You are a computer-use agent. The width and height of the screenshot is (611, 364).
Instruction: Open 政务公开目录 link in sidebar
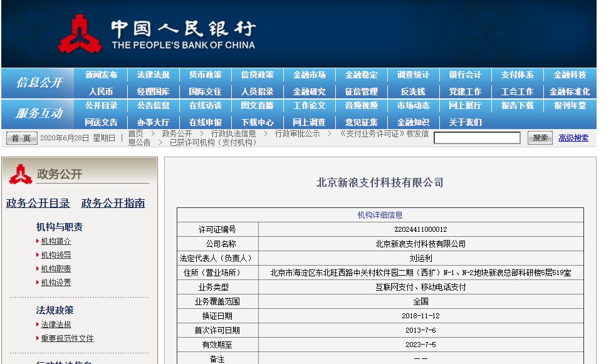coord(38,203)
